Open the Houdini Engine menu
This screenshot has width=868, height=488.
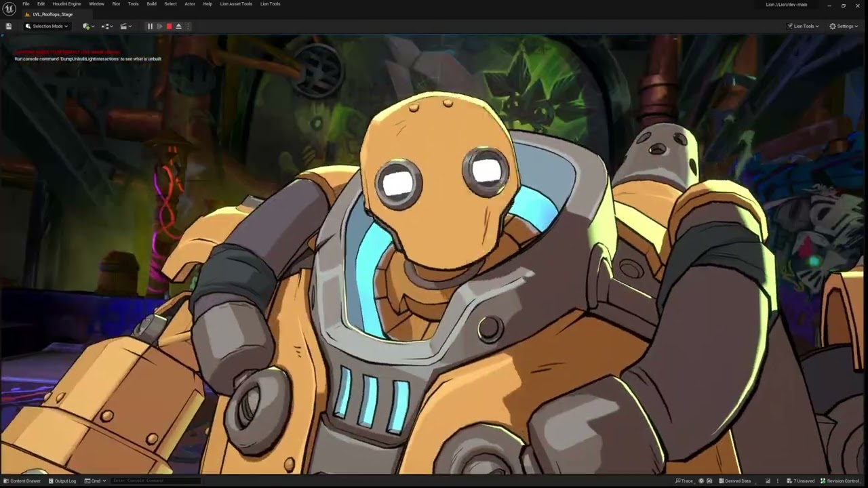66,4
